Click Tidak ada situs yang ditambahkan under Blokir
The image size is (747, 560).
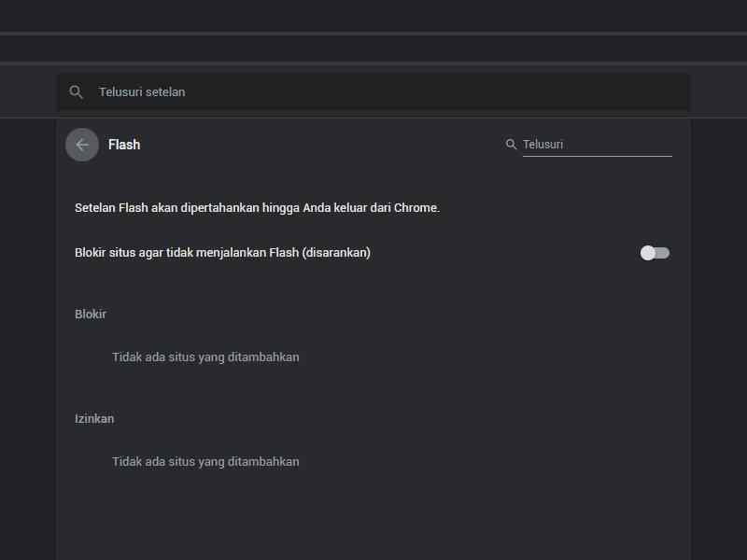coord(205,357)
